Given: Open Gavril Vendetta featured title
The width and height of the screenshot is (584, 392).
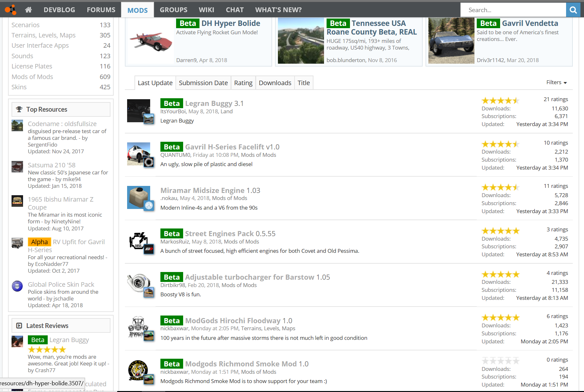Looking at the screenshot, I should click(x=530, y=23).
